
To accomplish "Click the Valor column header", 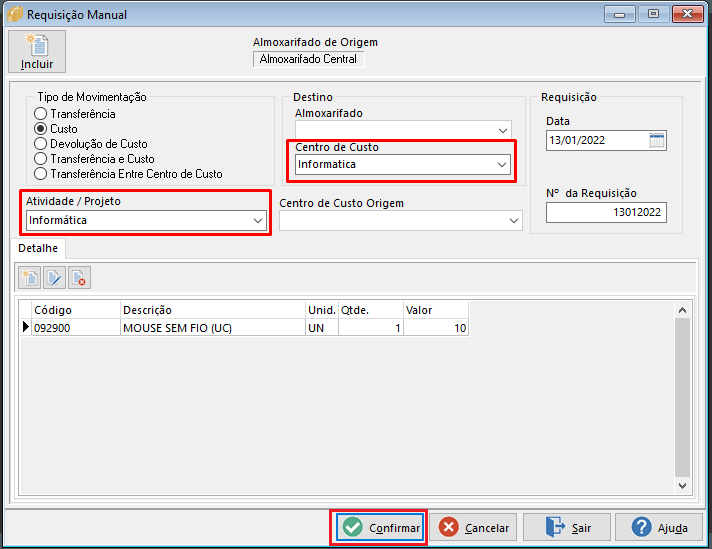I will 436,310.
